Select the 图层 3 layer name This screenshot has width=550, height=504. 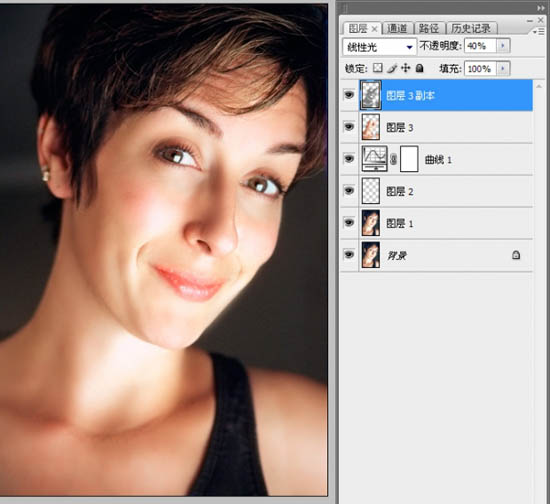pyautogui.click(x=400, y=128)
